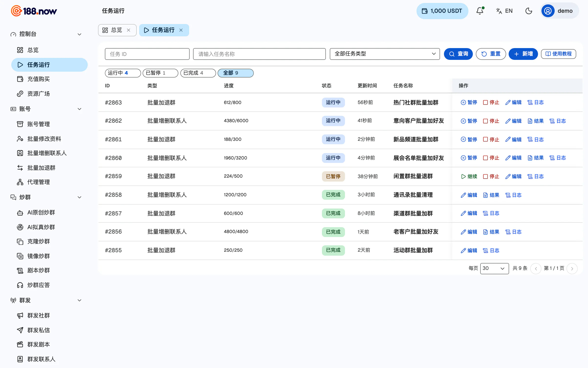The image size is (588, 368).
Task: Open log for task #2855
Action: [491, 251]
